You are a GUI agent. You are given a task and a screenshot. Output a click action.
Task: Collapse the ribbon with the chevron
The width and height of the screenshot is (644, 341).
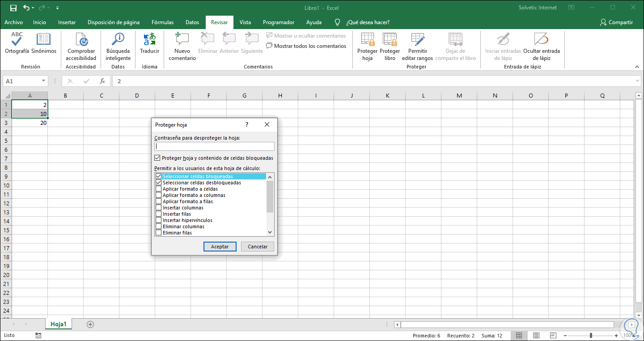637,67
